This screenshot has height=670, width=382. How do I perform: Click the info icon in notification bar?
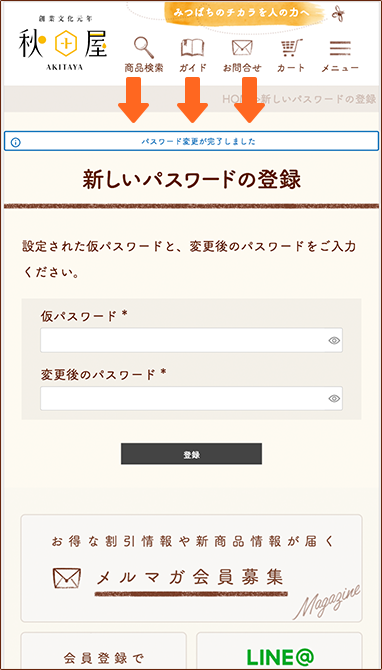(x=15, y=142)
